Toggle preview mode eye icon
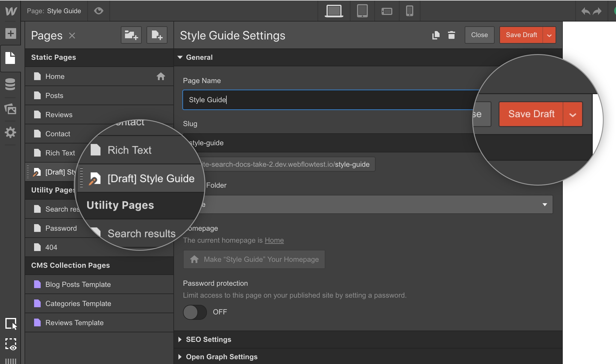This screenshot has height=364, width=616. (x=98, y=11)
